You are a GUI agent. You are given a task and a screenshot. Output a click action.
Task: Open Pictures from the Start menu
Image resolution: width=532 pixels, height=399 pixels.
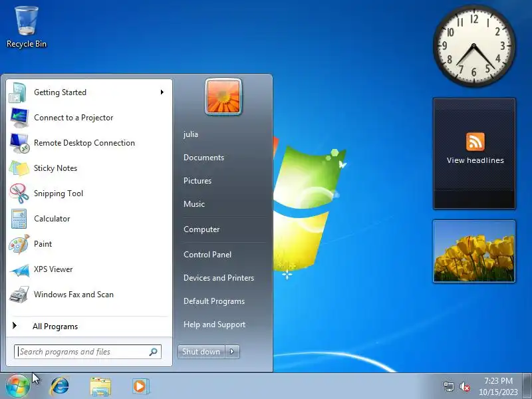coord(198,181)
